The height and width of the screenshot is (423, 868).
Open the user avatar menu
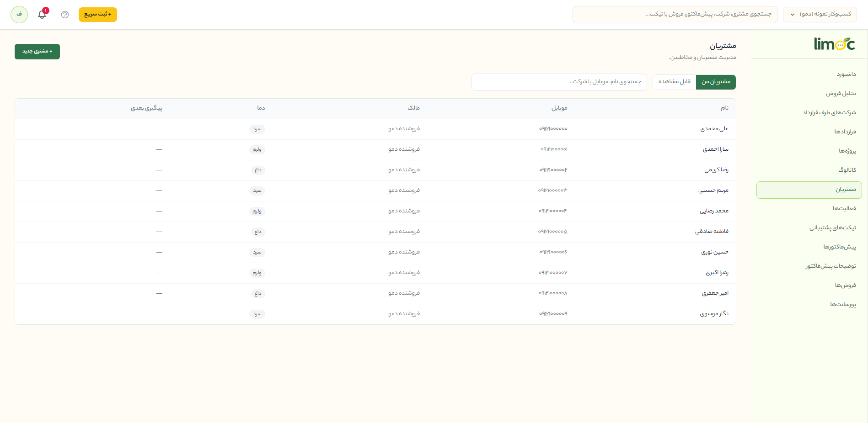19,15
